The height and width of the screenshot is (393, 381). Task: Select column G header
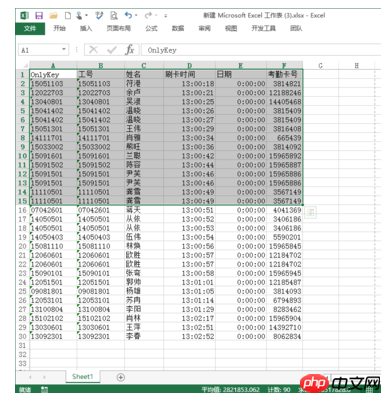[x=320, y=65]
